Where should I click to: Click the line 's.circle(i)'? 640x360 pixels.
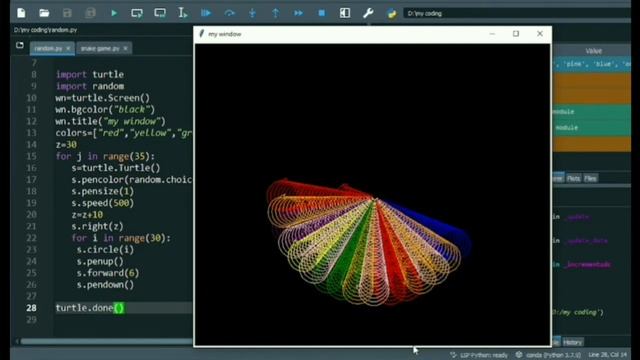[105, 249]
